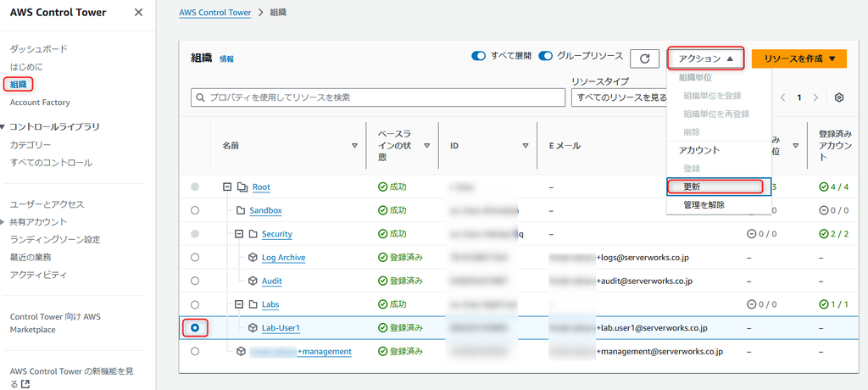
Task: Click +lab.user1@serverworks.co.jp email text
Action: click(652, 328)
